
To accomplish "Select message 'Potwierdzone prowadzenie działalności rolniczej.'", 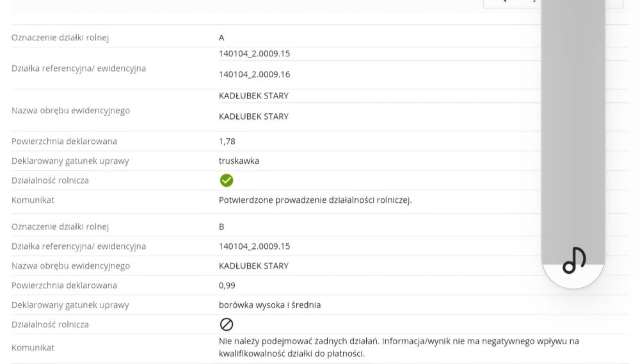I will click(x=315, y=200).
